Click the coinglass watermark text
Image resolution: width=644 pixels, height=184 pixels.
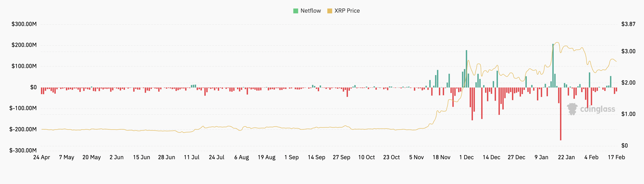pyautogui.click(x=597, y=109)
